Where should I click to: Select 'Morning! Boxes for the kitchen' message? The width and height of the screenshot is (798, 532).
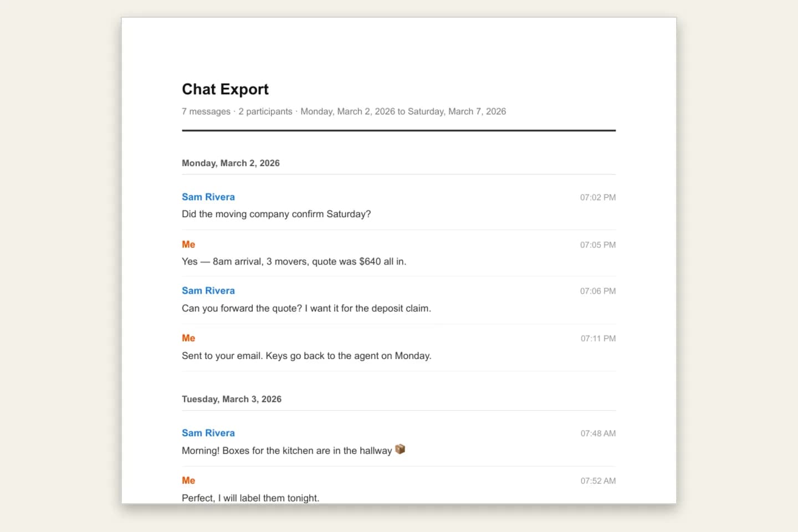click(293, 450)
